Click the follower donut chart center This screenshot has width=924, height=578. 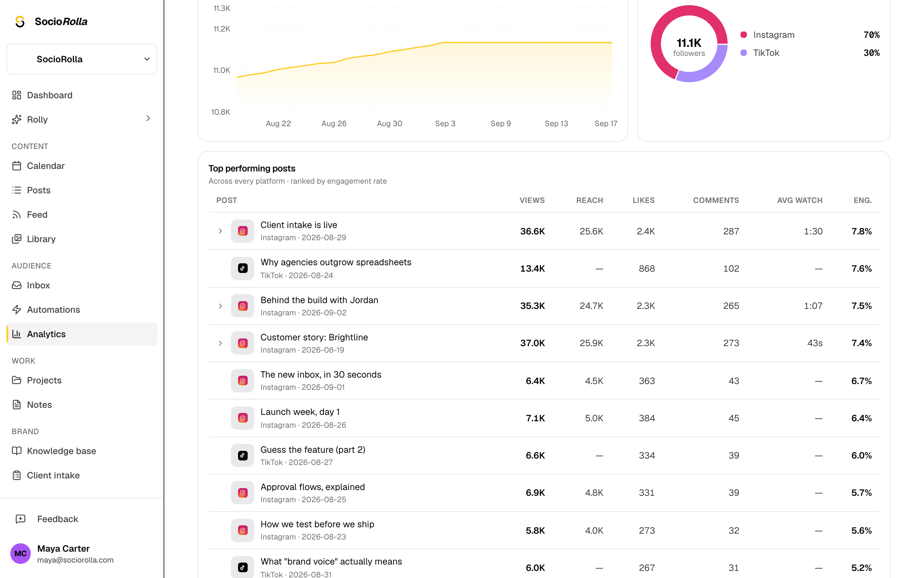[x=689, y=47]
